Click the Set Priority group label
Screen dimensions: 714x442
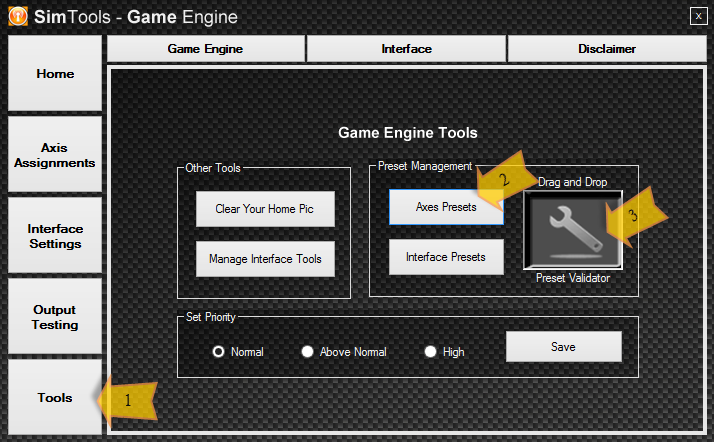[210, 317]
